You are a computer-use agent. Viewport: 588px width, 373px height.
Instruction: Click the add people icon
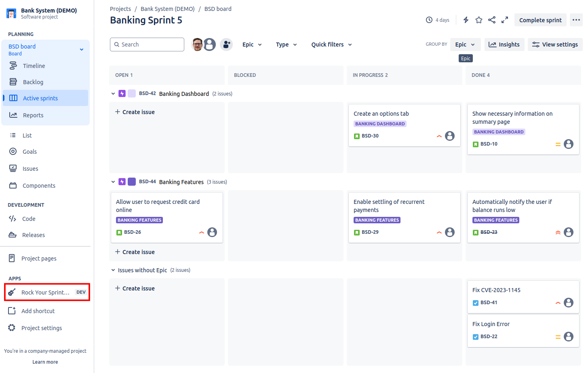tap(226, 45)
